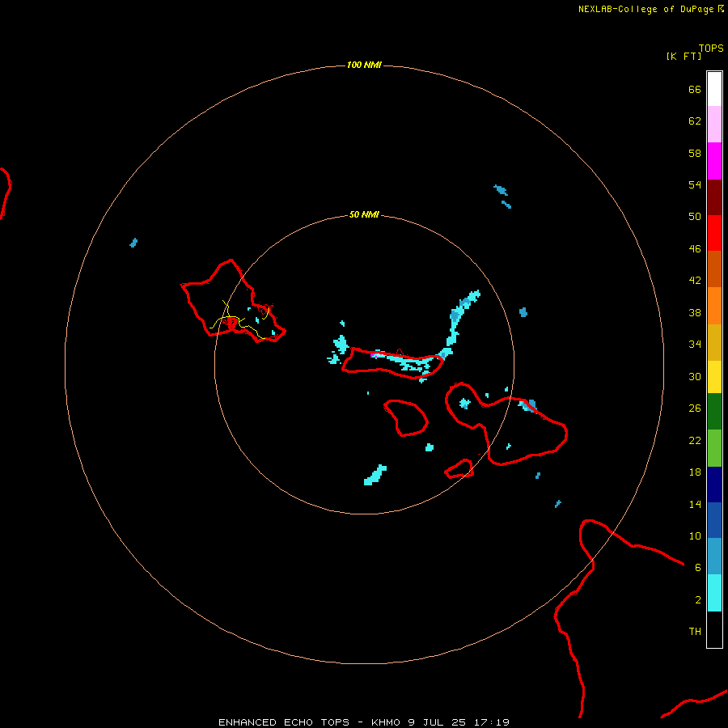
Task: Click the ENHANCED ECHO TOPS product title
Action: 284,722
